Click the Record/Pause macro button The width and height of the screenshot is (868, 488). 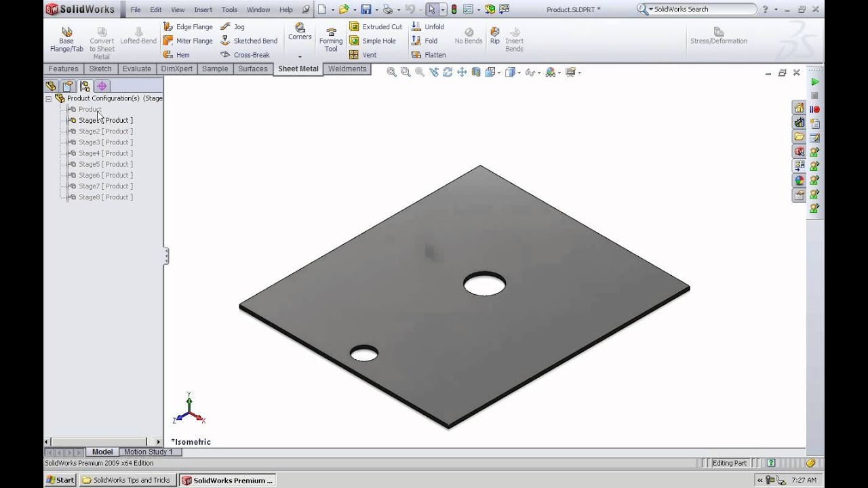click(815, 109)
